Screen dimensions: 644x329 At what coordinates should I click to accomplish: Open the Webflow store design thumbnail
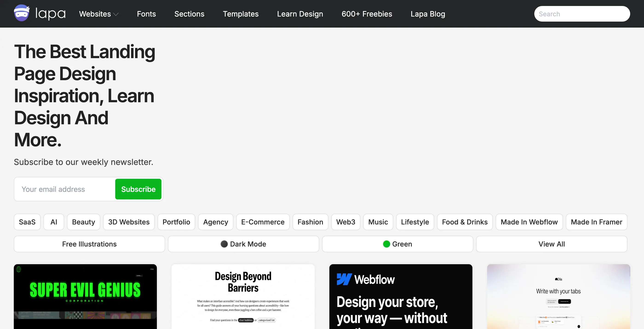pyautogui.click(x=401, y=297)
